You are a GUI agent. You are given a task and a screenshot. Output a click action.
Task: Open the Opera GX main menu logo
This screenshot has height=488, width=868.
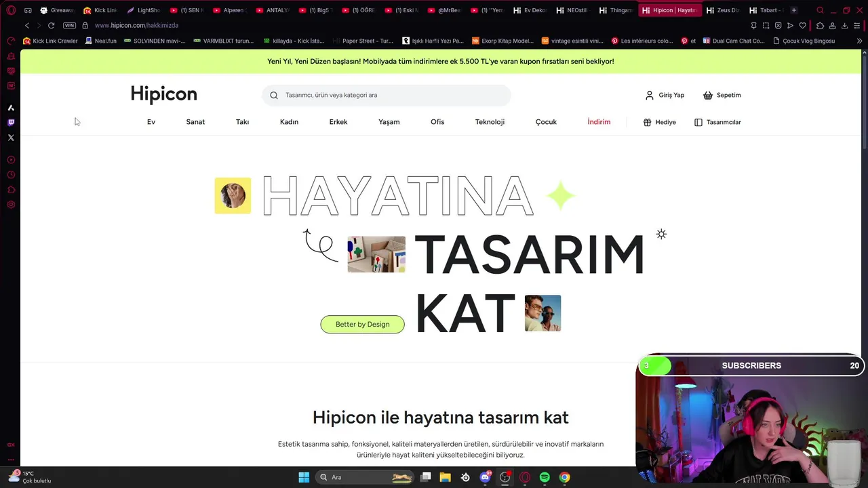tap(11, 10)
